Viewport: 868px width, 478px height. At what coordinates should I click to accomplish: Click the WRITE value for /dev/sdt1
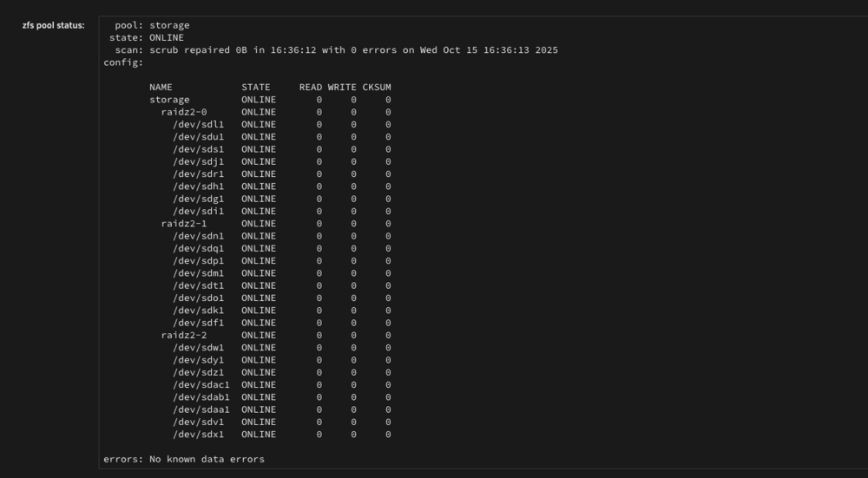point(354,285)
